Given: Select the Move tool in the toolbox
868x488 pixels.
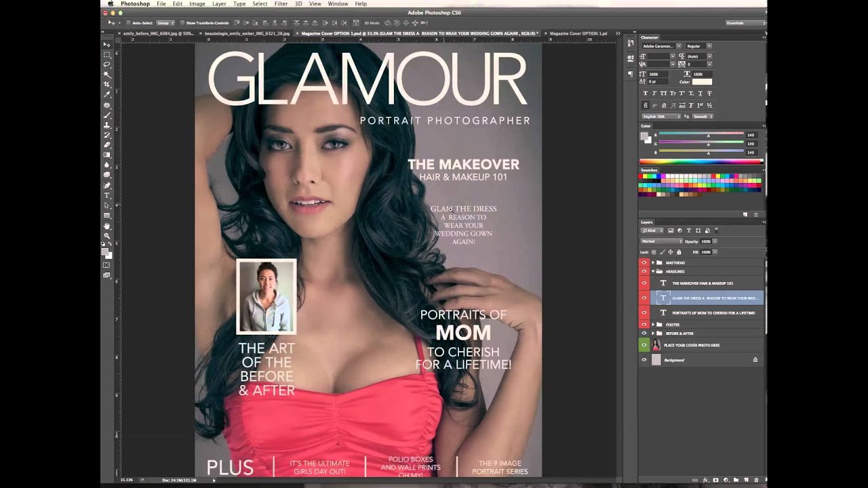Looking at the screenshot, I should tap(107, 44).
